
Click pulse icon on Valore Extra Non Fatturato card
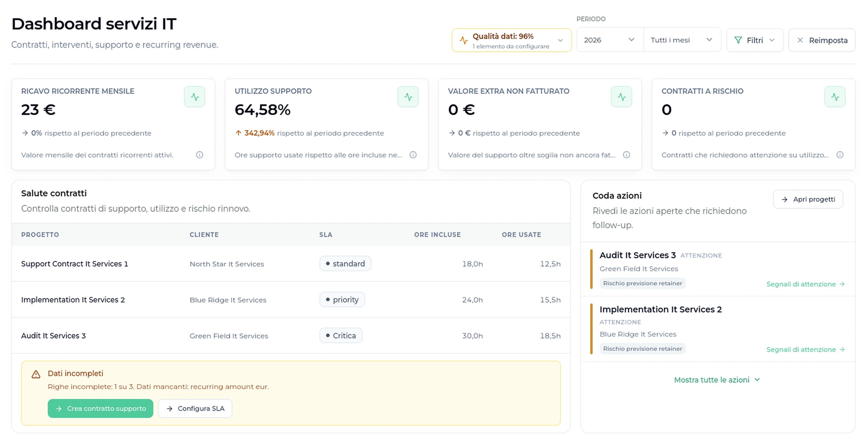click(x=621, y=97)
